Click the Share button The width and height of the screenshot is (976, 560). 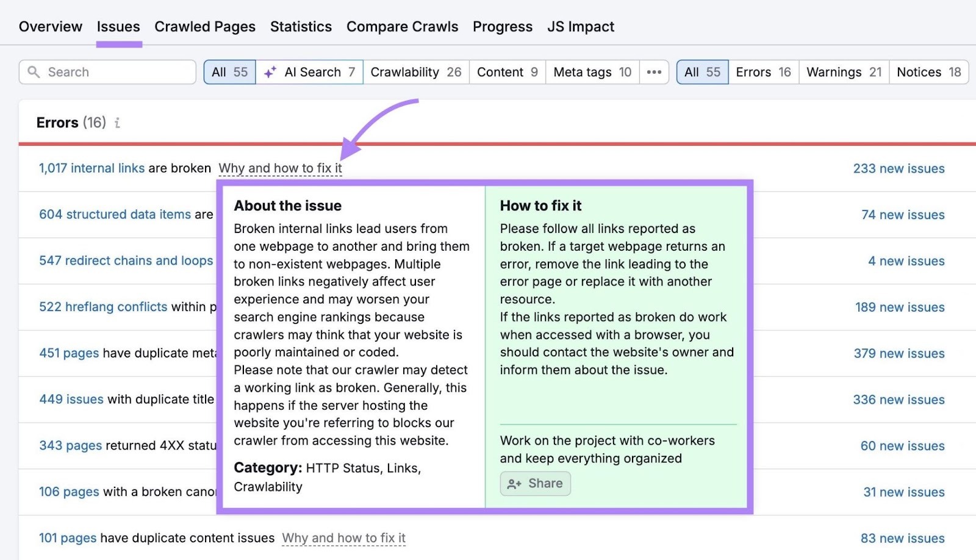[x=535, y=483]
